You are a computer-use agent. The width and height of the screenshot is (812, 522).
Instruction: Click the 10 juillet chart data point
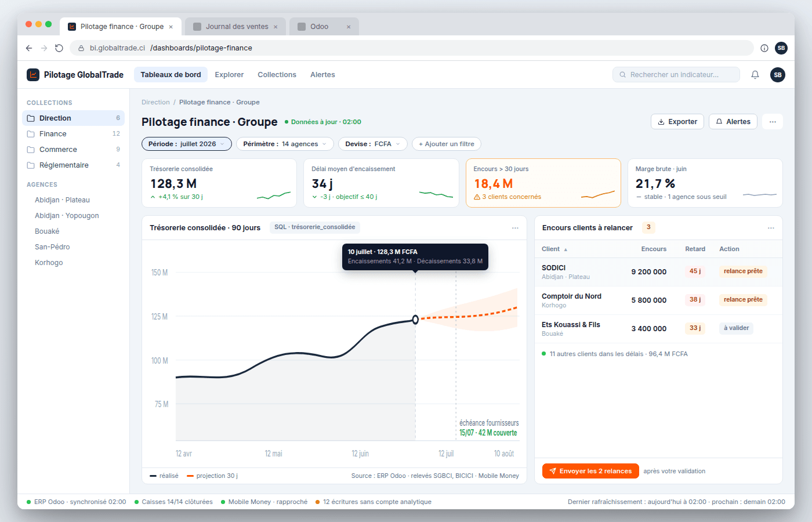(415, 320)
